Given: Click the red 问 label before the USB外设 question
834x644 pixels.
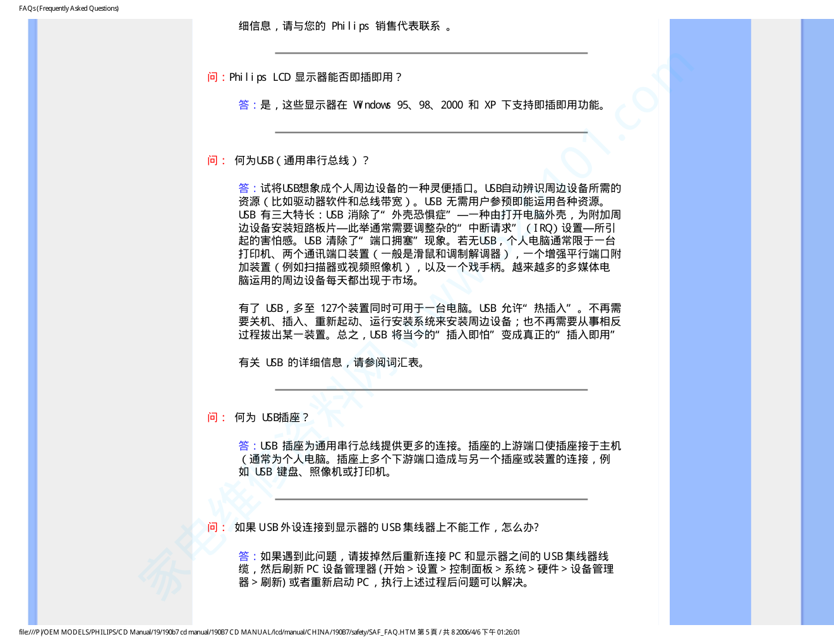Looking at the screenshot, I should [212, 527].
